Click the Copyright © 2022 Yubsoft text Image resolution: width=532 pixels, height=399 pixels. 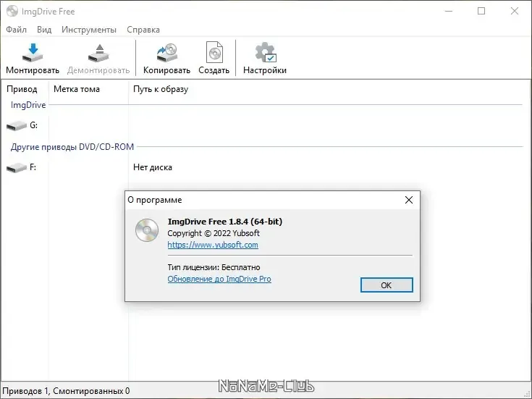tap(214, 233)
